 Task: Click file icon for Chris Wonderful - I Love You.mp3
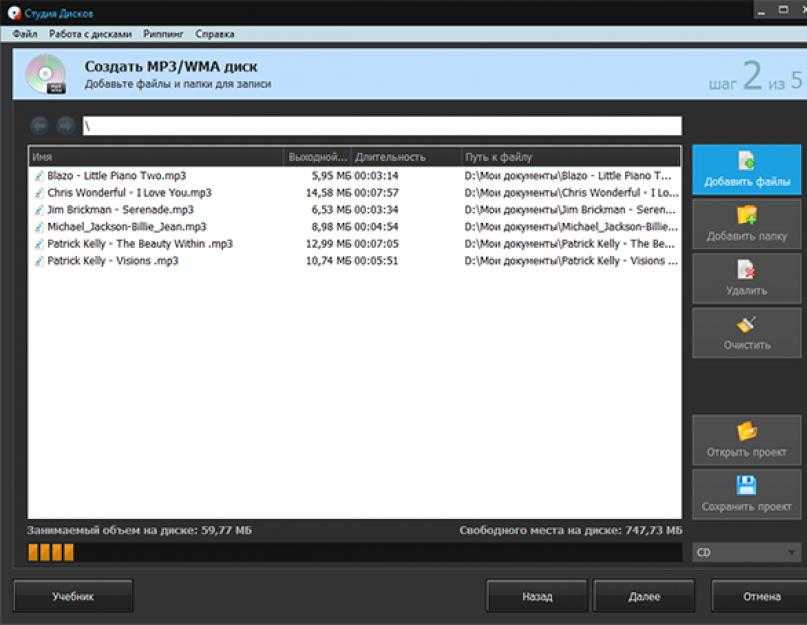point(39,193)
